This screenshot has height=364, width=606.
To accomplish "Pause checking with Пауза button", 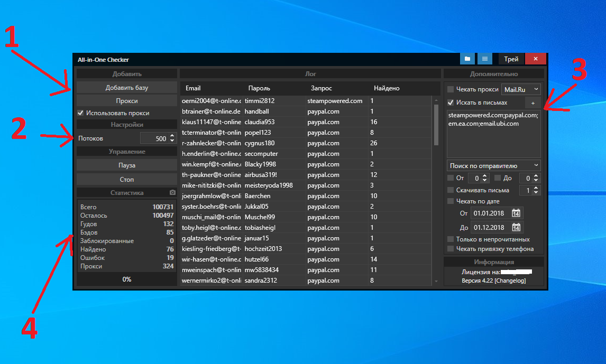I will point(127,165).
